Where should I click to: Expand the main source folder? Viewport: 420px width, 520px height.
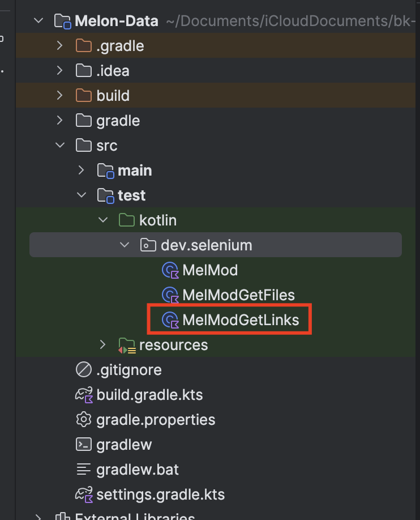(x=82, y=171)
